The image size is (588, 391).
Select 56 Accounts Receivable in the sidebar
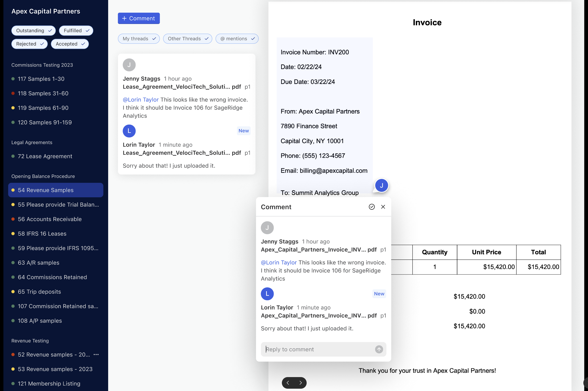(50, 219)
